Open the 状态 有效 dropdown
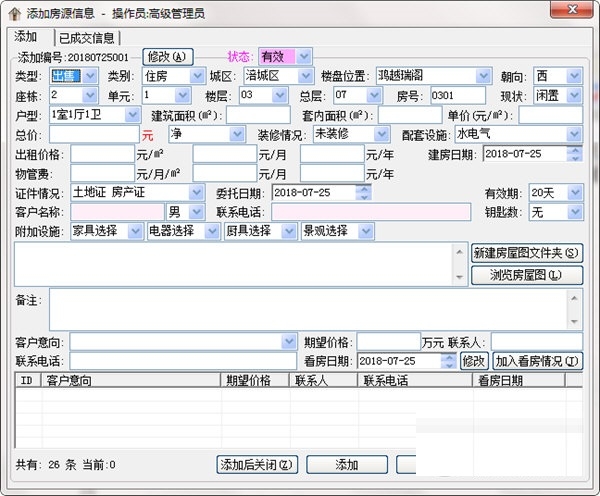This screenshot has width=600, height=496. coord(304,57)
